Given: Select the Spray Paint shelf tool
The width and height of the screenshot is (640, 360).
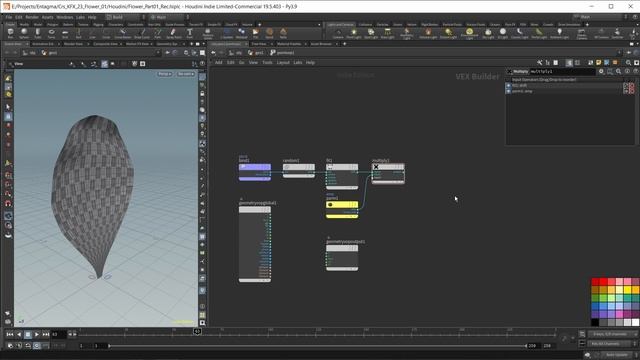Looking at the screenshot, I should 173,33.
